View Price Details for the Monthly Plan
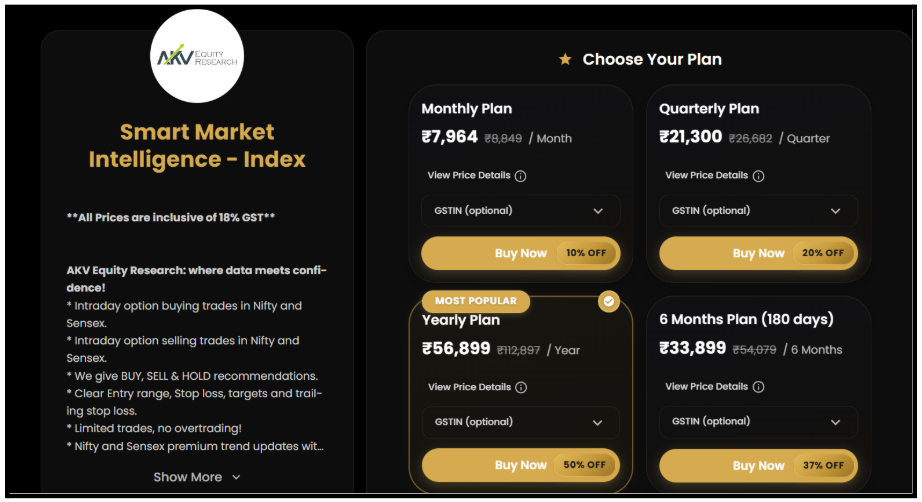This screenshot has height=502, width=922. click(469, 176)
